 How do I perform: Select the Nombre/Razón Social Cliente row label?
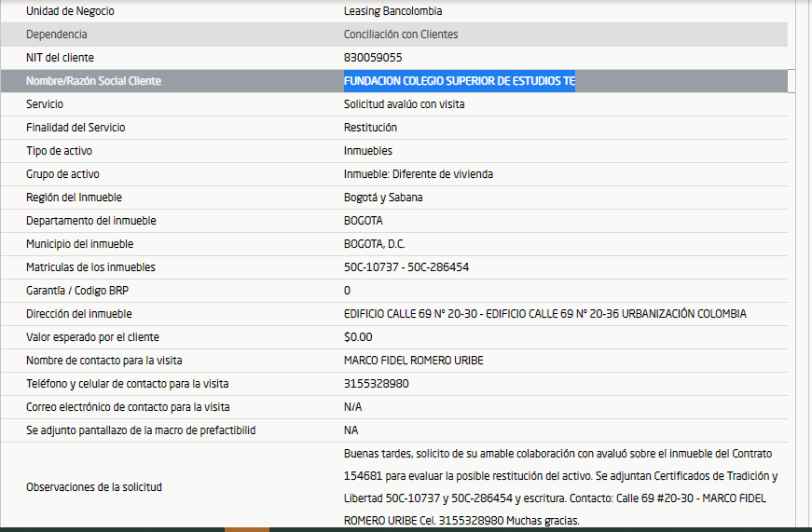[93, 81]
